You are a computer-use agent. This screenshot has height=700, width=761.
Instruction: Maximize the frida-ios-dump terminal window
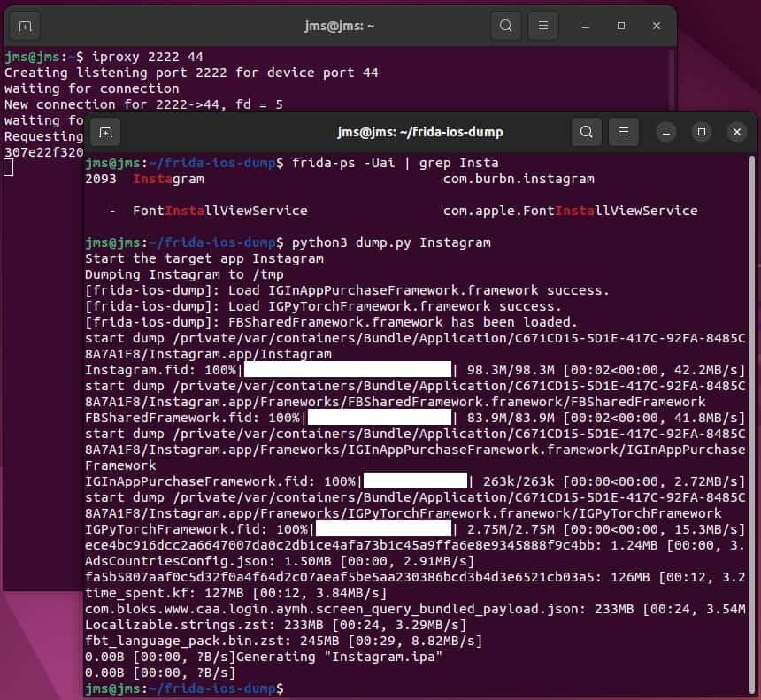pyautogui.click(x=702, y=132)
